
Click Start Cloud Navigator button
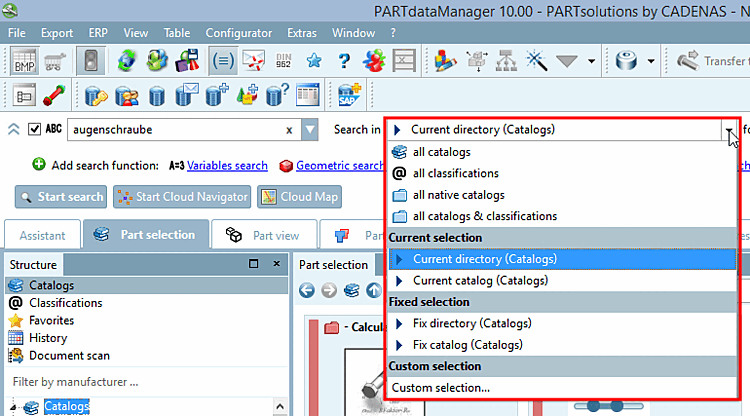[182, 197]
